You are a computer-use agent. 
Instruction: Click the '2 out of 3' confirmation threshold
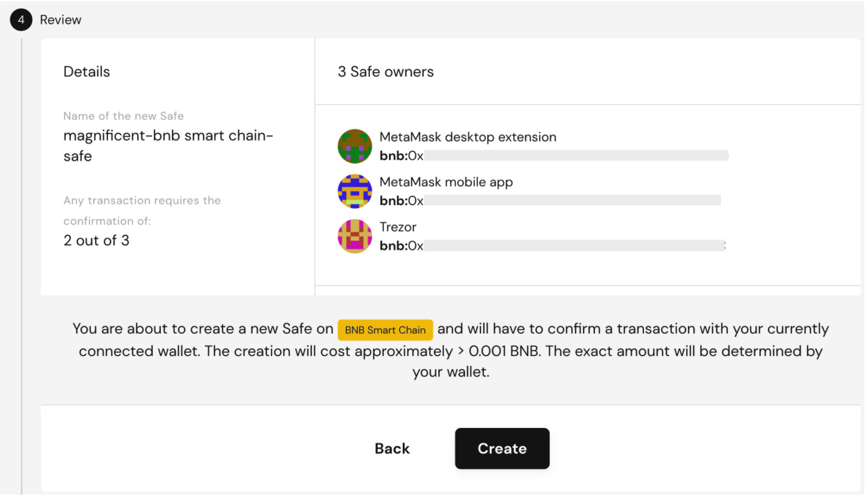pos(96,241)
